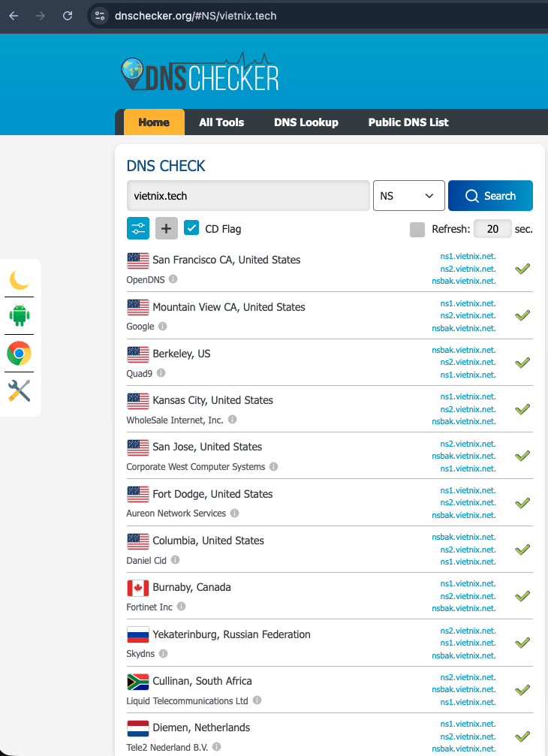
Task: Click the gray plus icon button
Action: click(x=167, y=228)
